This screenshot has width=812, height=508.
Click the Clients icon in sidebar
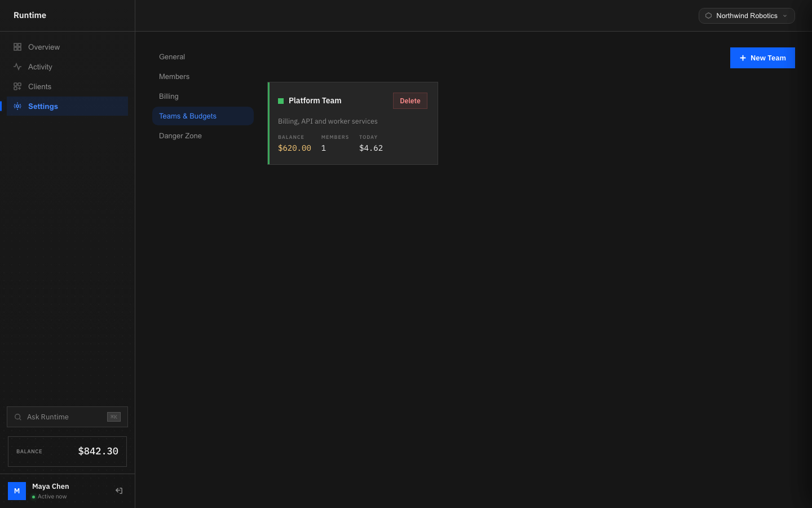click(17, 86)
